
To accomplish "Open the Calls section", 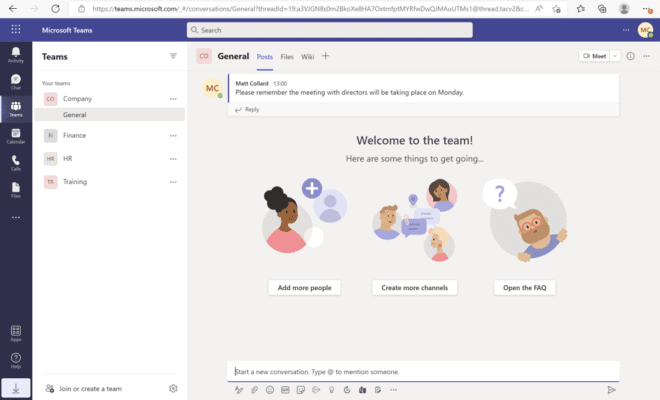I will pyautogui.click(x=16, y=163).
